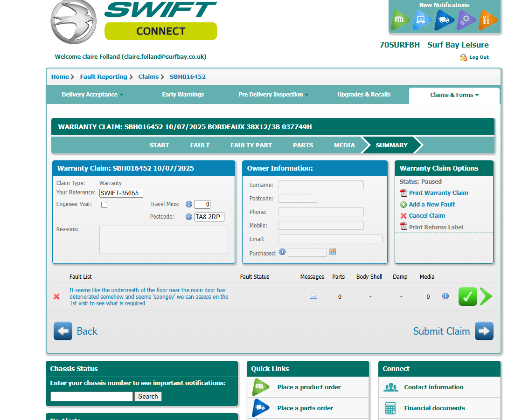Screen dimensions: 529x420
Task: Click Print Warranty Claim link
Action: [439, 193]
